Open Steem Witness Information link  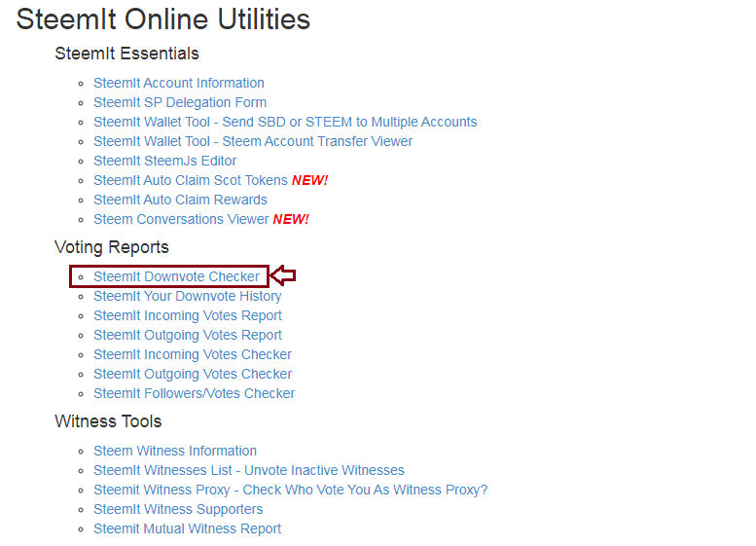pos(175,451)
